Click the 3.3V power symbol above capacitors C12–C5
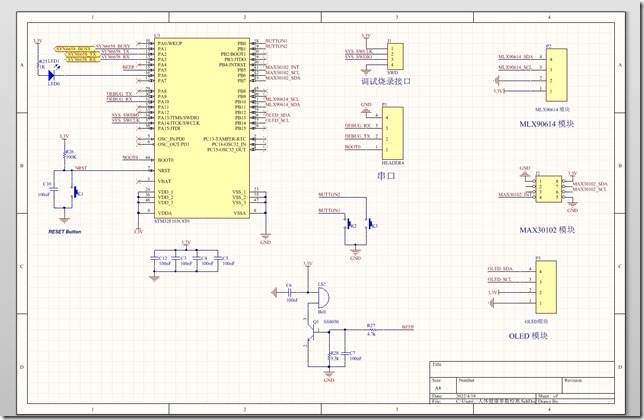Viewport: 644px width, 420px height. 186,244
